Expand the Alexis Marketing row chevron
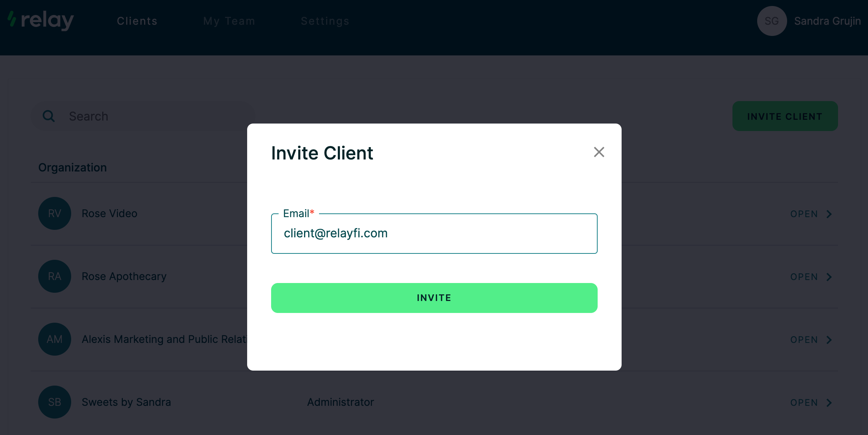Image resolution: width=868 pixels, height=435 pixels. 829,340
